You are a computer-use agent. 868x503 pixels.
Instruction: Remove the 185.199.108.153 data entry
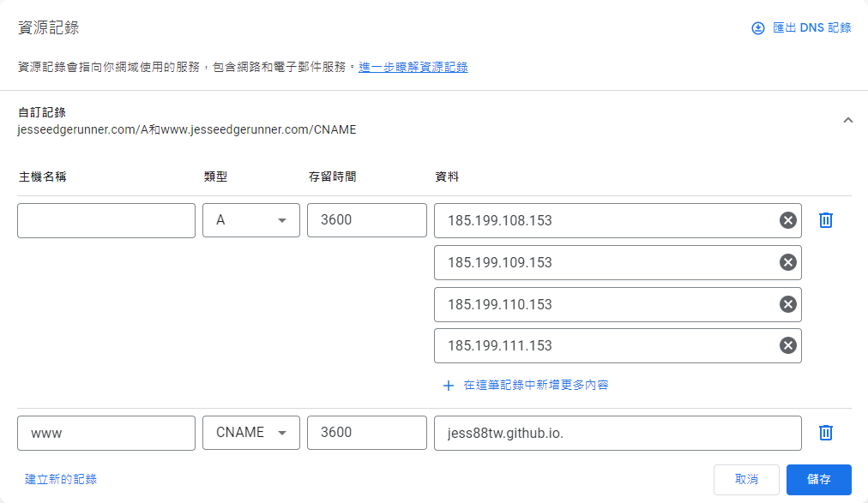(788, 220)
